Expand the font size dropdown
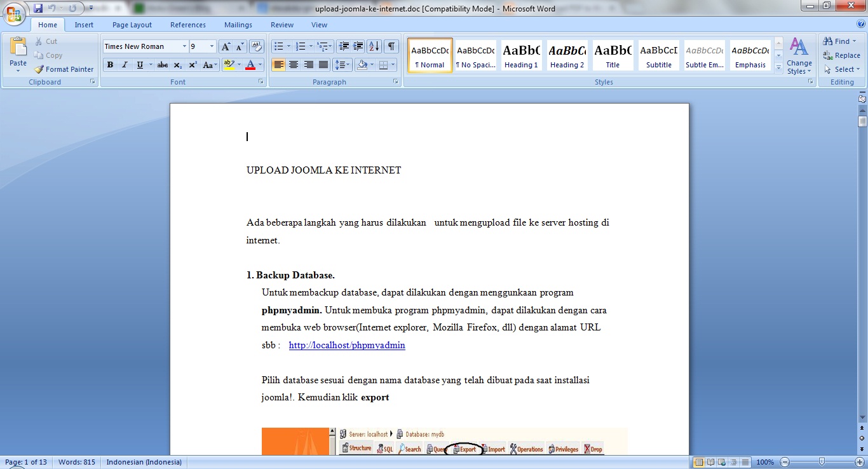 (212, 46)
